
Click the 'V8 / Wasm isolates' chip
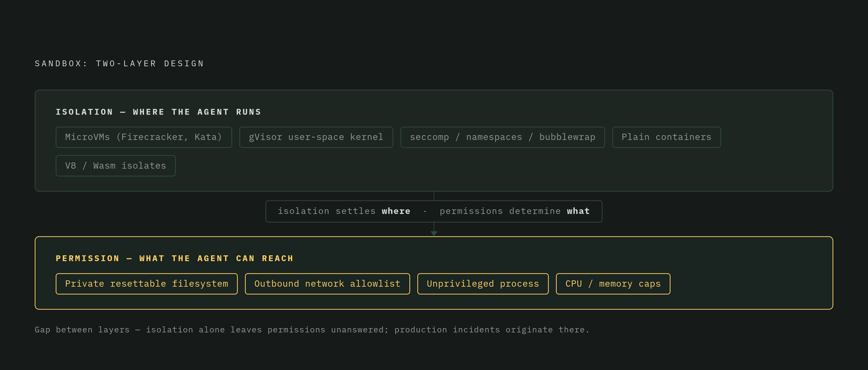[x=115, y=166]
